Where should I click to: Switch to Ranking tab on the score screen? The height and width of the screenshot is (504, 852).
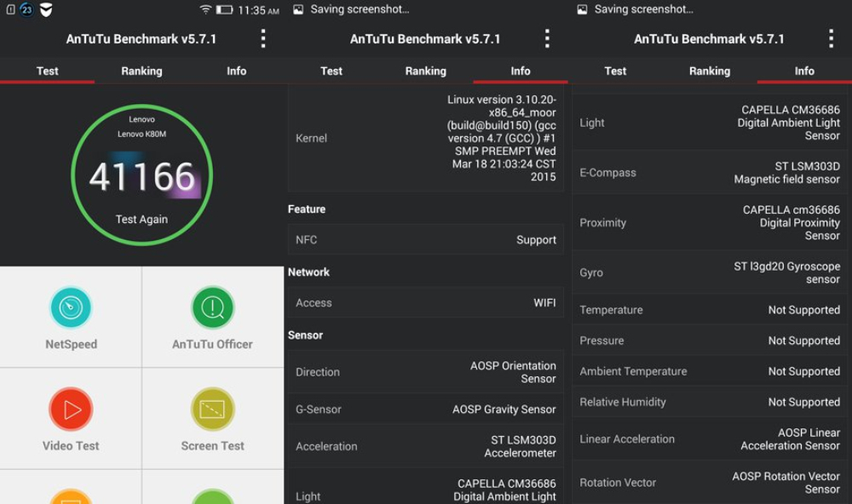pyautogui.click(x=141, y=71)
